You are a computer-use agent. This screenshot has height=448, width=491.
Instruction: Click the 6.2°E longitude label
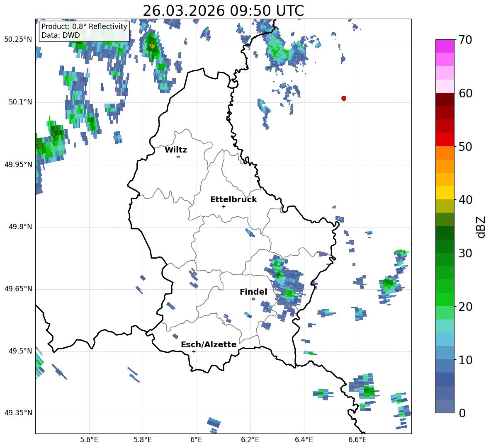coord(250,440)
